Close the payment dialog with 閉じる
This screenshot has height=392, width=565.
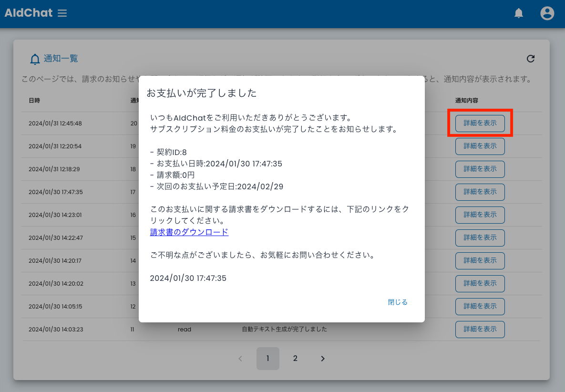[397, 302]
